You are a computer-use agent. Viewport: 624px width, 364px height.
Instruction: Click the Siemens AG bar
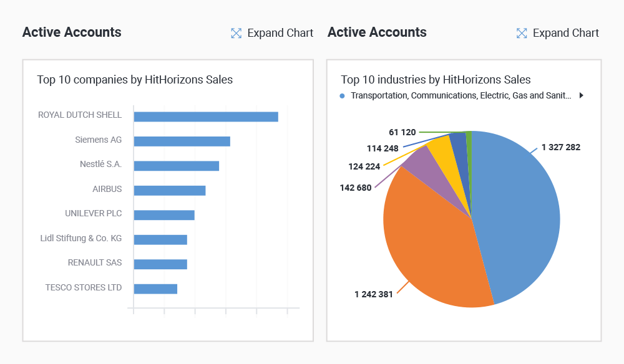(x=182, y=141)
